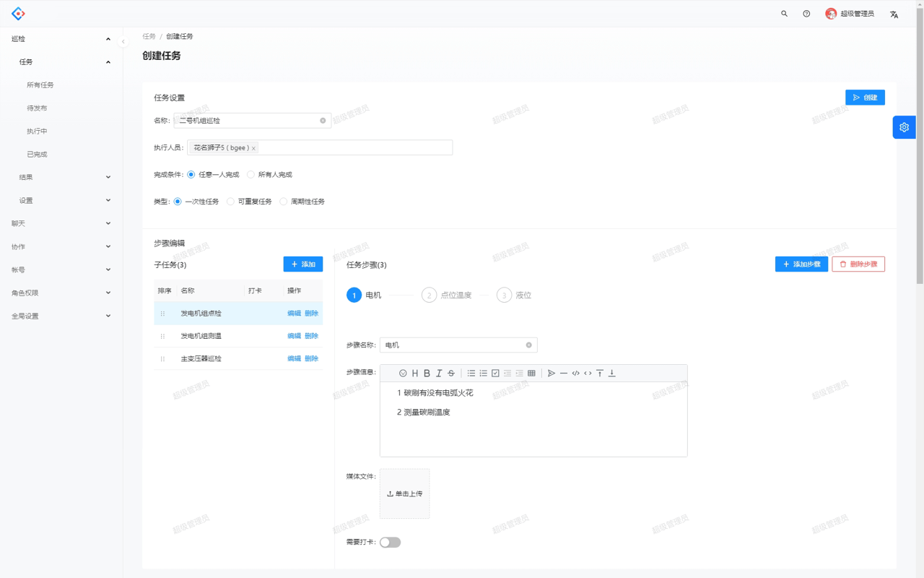Click the search icon in top bar
The width and height of the screenshot is (924, 578).
pyautogui.click(x=784, y=14)
